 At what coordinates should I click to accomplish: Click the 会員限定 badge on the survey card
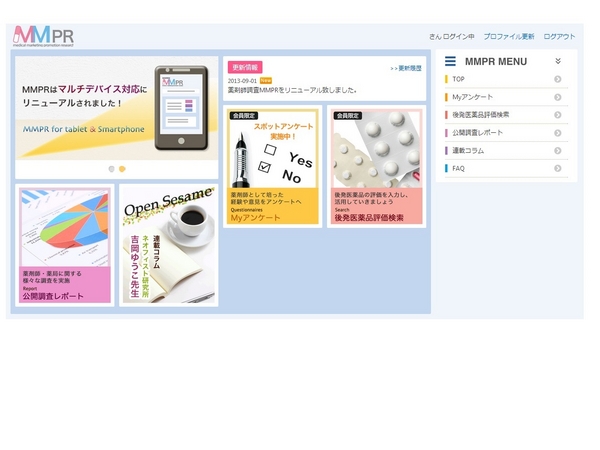[244, 116]
